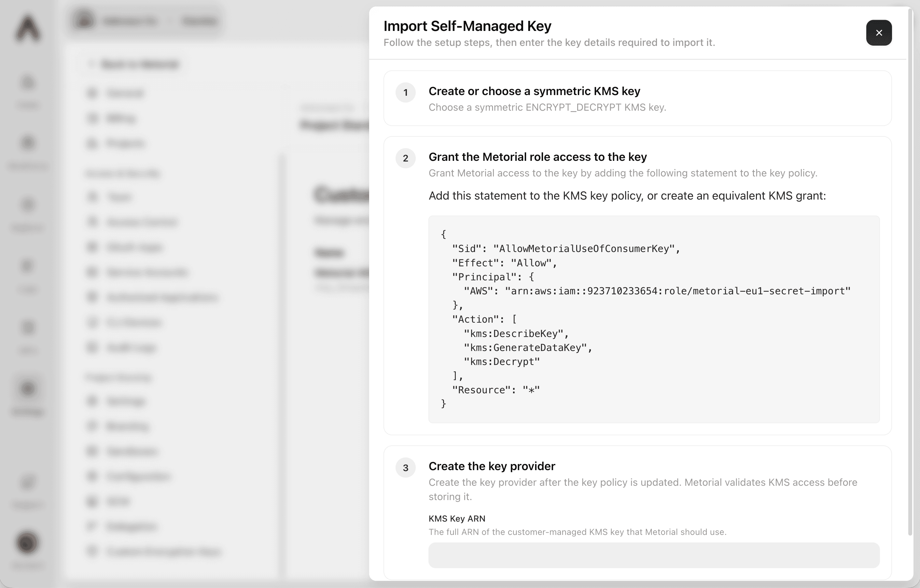
Task: Click the 'Create the key provider' heading
Action: 492,466
